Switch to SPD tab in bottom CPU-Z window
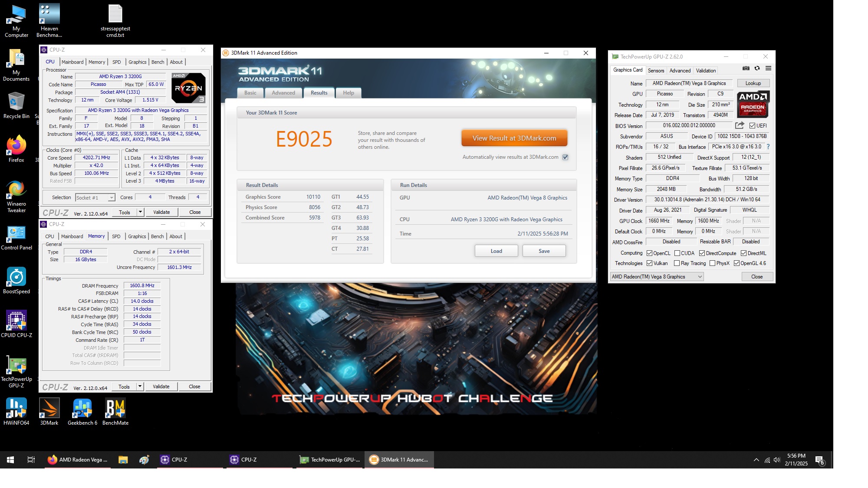Screen dimensions: 868x488 116,236
